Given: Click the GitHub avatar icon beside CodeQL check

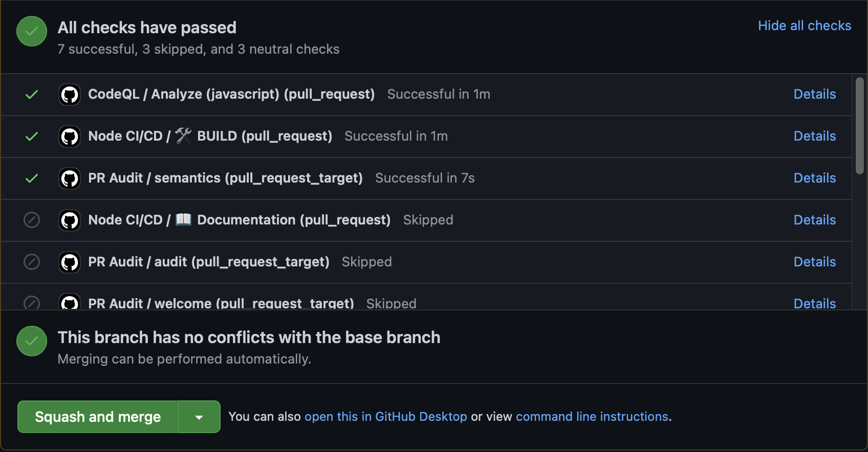Looking at the screenshot, I should [70, 95].
